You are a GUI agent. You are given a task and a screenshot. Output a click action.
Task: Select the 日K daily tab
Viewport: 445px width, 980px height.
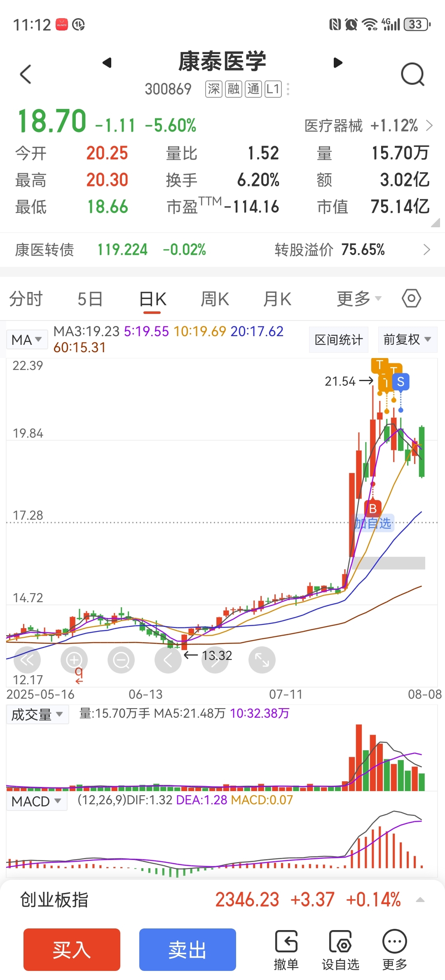coord(152,299)
